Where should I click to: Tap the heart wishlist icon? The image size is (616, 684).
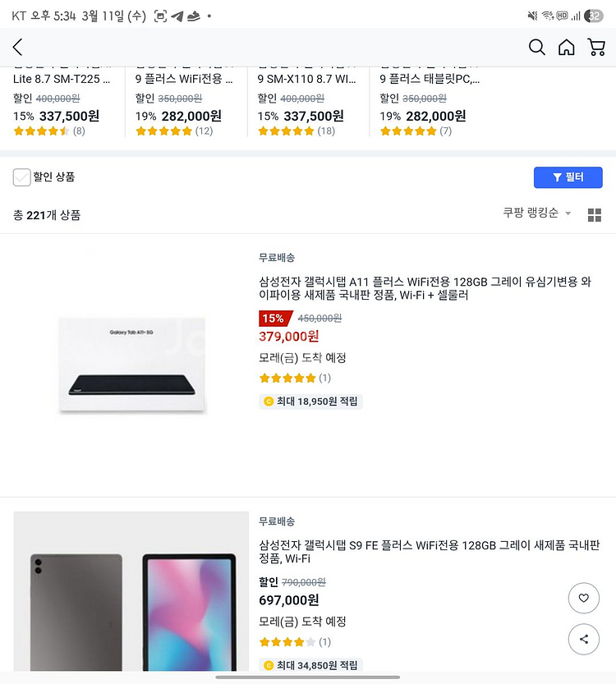click(x=583, y=598)
